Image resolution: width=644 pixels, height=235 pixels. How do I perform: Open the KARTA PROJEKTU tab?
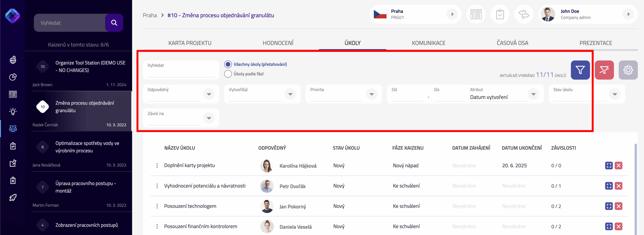190,43
